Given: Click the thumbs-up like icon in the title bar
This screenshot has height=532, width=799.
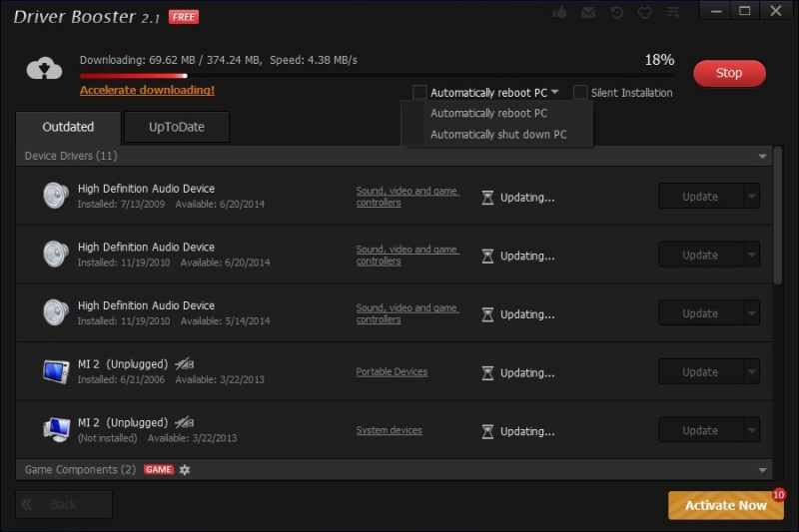Looking at the screenshot, I should (x=560, y=12).
